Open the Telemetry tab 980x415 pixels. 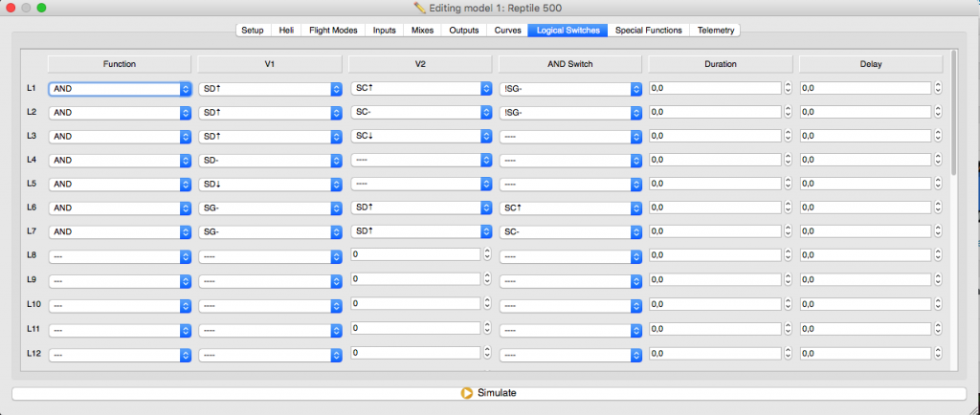(715, 30)
